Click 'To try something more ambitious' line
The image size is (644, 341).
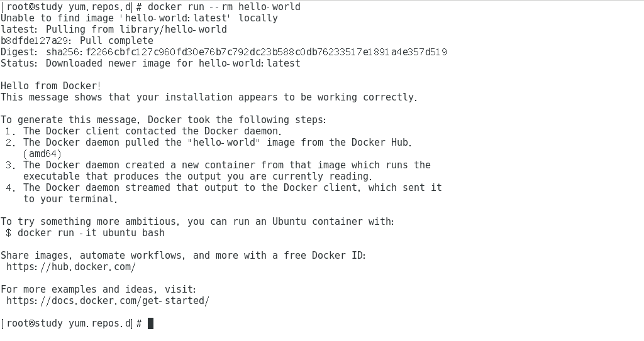197,222
